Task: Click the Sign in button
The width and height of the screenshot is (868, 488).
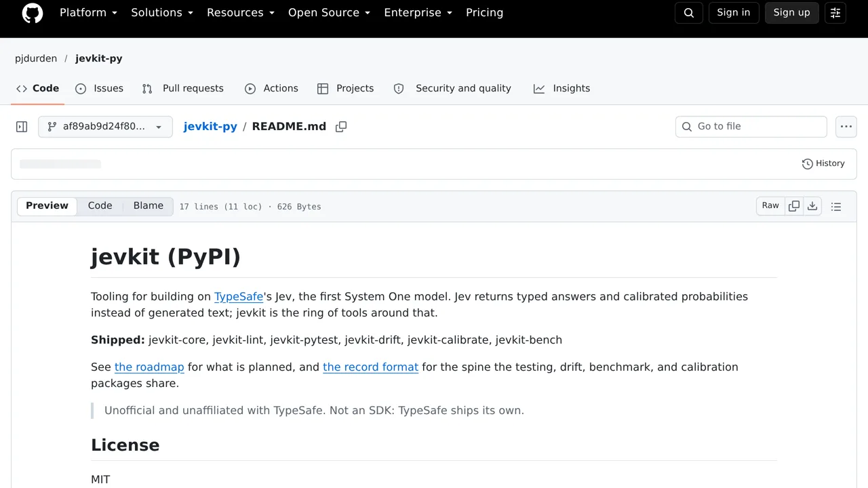Action: pyautogui.click(x=734, y=13)
